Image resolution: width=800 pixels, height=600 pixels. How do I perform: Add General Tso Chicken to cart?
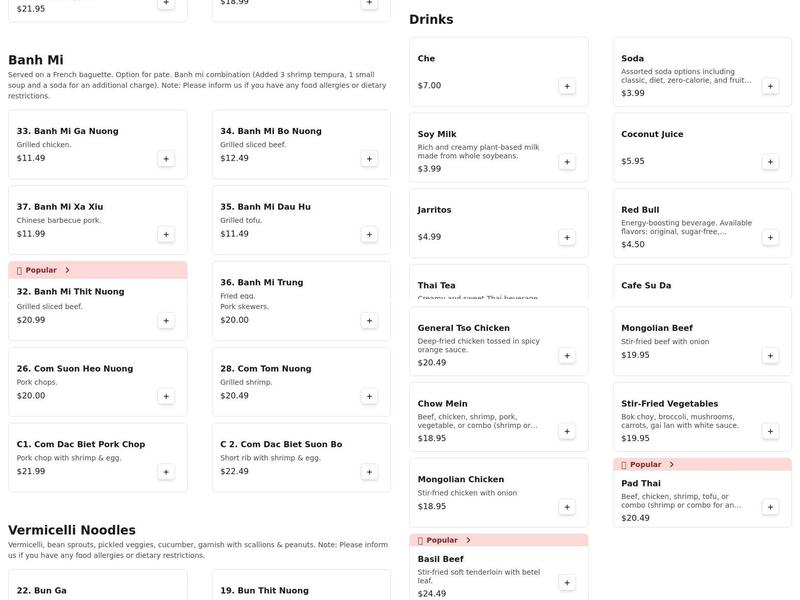(567, 355)
